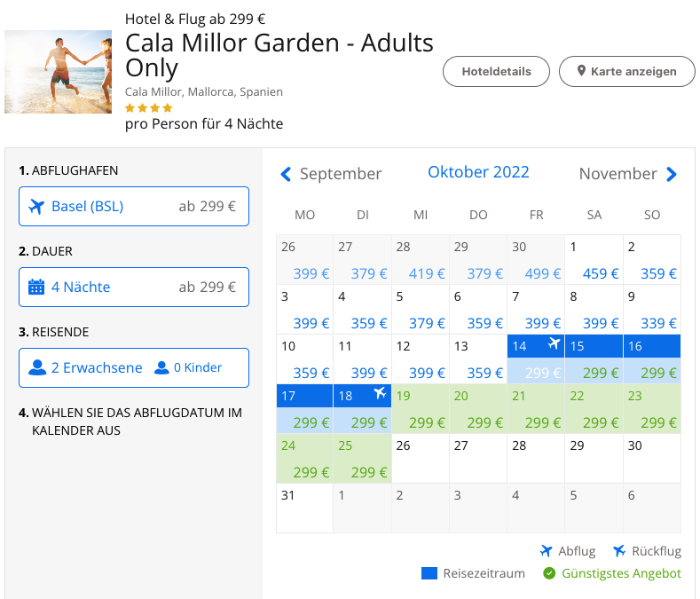This screenshot has width=700, height=599.
Task: Click the hotel beach photo thumbnail
Action: tap(58, 72)
